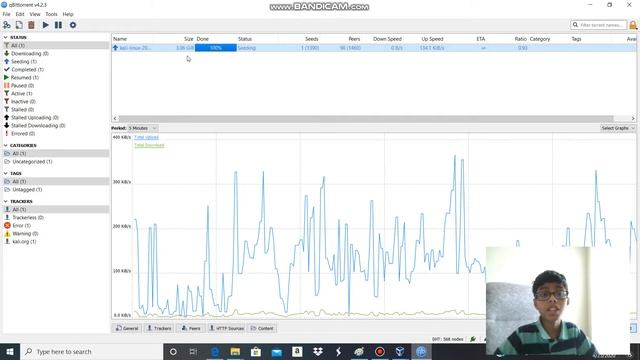Image resolution: width=640 pixels, height=360 pixels.
Task: Sort torrents by the Seeds column
Action: click(x=311, y=39)
